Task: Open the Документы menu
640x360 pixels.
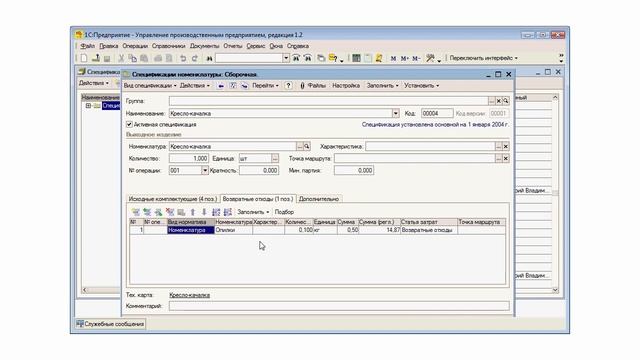Action: 204,46
